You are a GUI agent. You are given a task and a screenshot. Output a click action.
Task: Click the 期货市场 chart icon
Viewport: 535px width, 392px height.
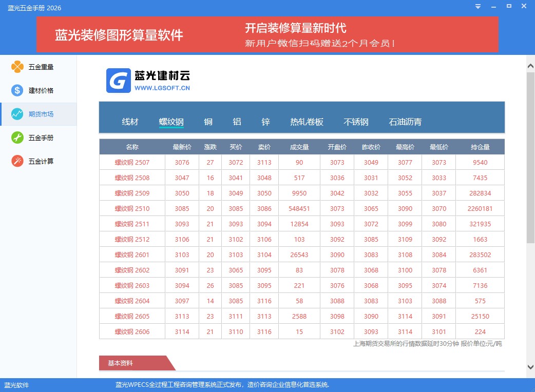pyautogui.click(x=17, y=114)
